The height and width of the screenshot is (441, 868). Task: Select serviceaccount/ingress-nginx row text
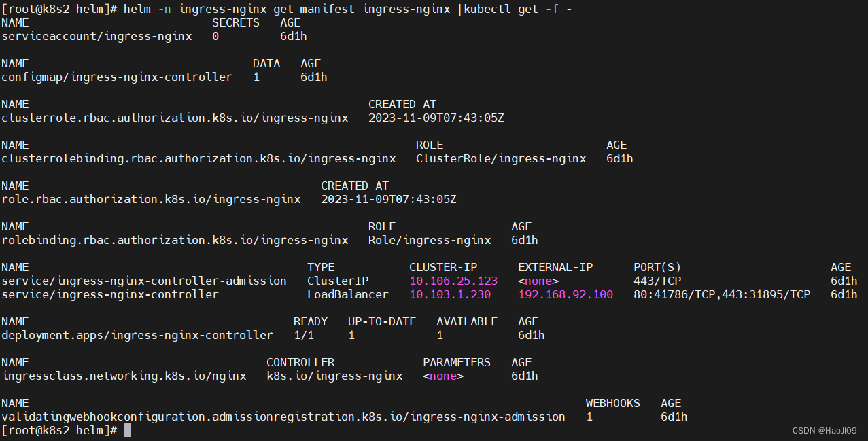97,36
